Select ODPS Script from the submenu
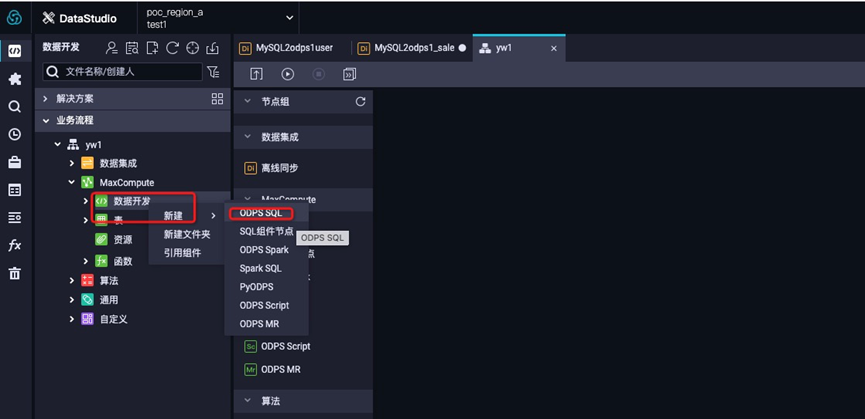 264,305
